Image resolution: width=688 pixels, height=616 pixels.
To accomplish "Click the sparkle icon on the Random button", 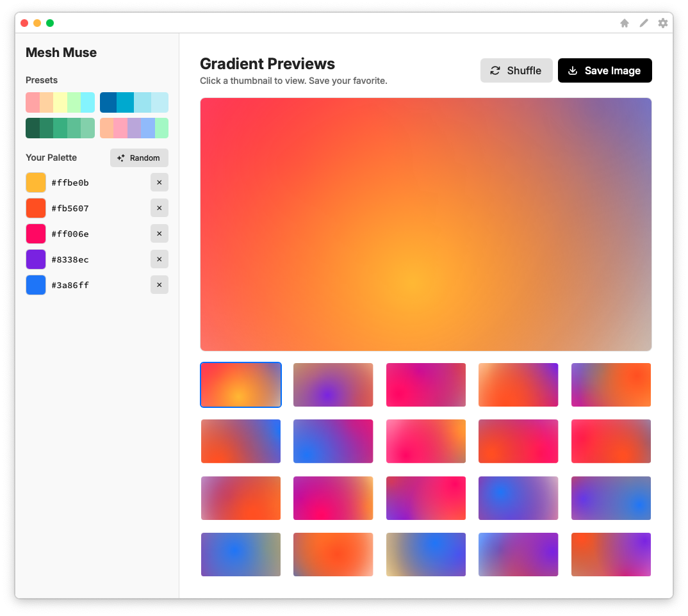I will click(x=121, y=158).
